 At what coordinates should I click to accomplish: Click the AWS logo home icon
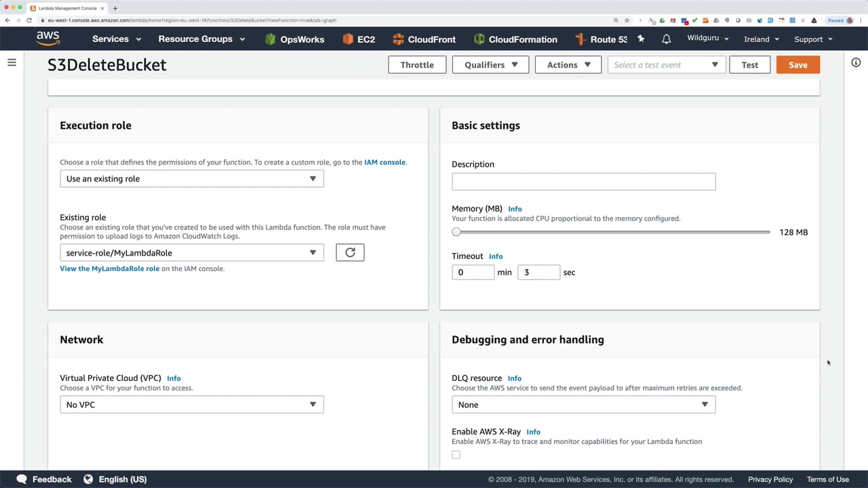pyautogui.click(x=48, y=39)
